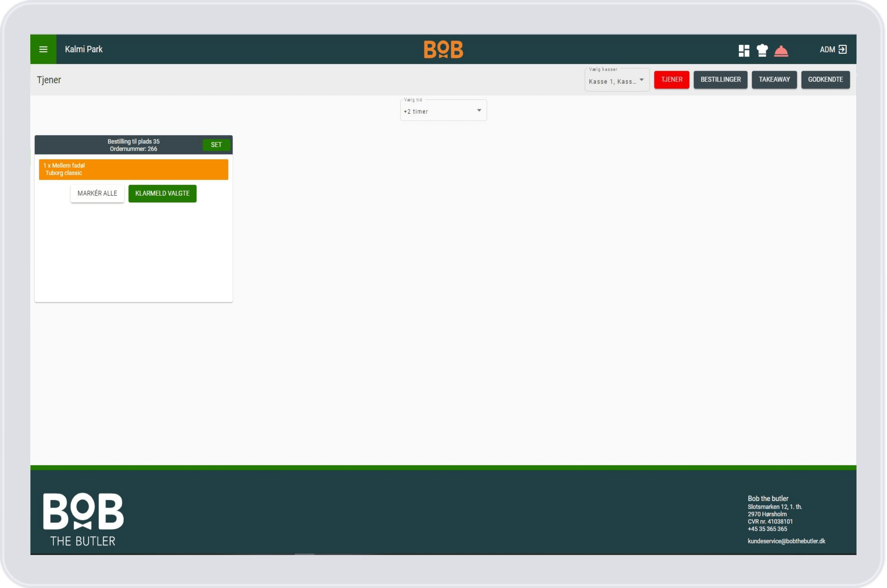
Task: Switch to the Takeaway tab
Action: (774, 80)
